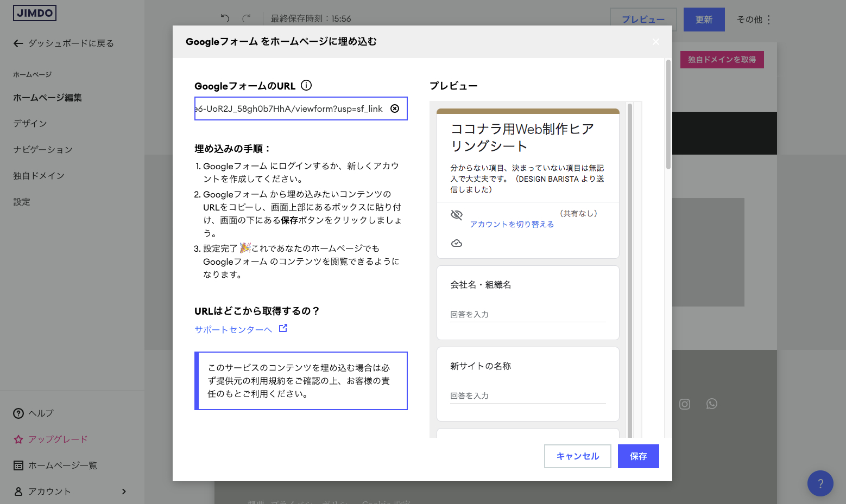Viewport: 846px width, 504px height.
Task: Undo the last change with the undo arrow
Action: [225, 18]
